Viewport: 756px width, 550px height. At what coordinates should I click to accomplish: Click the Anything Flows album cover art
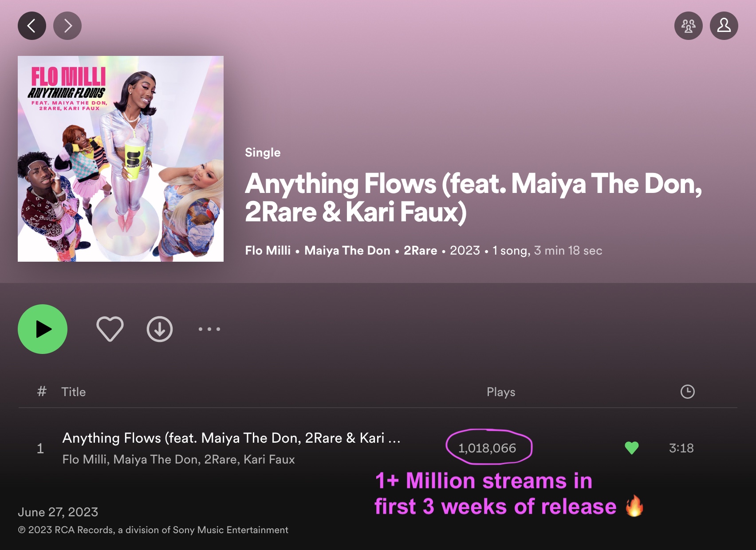pyautogui.click(x=121, y=159)
